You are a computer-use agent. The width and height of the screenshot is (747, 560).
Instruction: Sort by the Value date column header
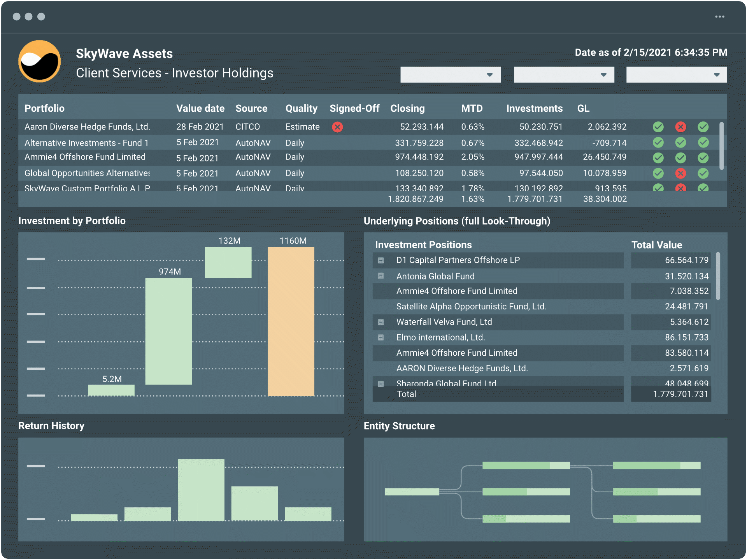click(200, 109)
